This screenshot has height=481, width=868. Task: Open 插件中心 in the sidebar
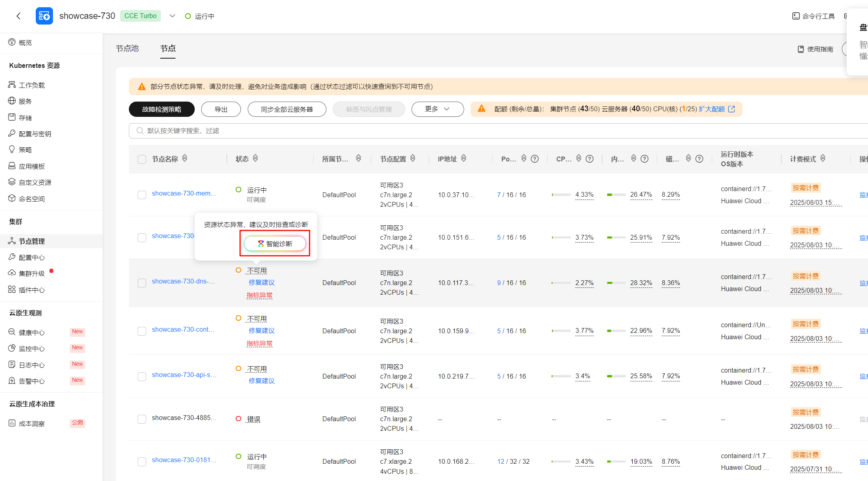(x=32, y=290)
